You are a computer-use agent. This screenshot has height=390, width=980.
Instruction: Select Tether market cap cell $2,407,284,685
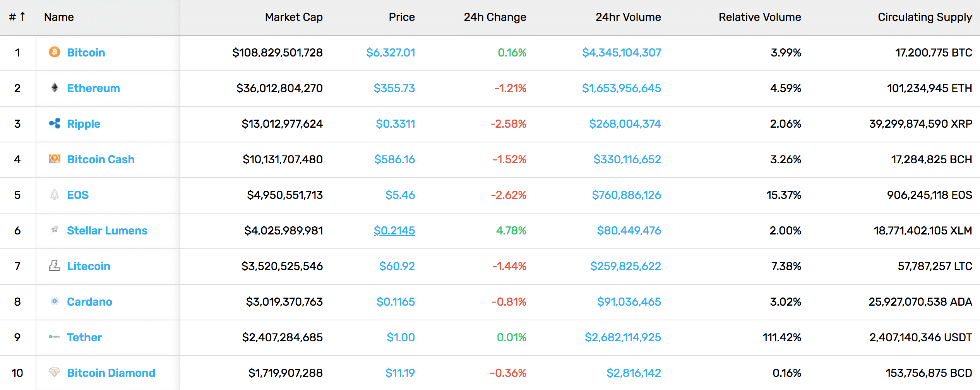point(282,337)
